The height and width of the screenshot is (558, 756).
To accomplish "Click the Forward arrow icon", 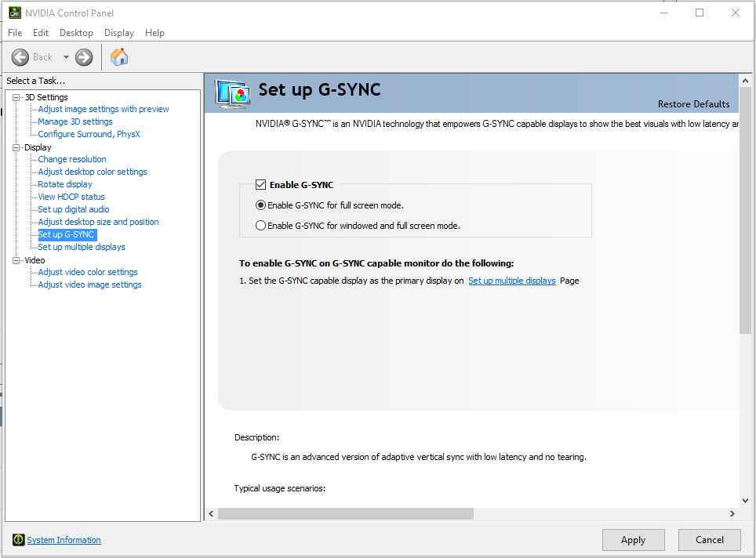I will (x=84, y=57).
